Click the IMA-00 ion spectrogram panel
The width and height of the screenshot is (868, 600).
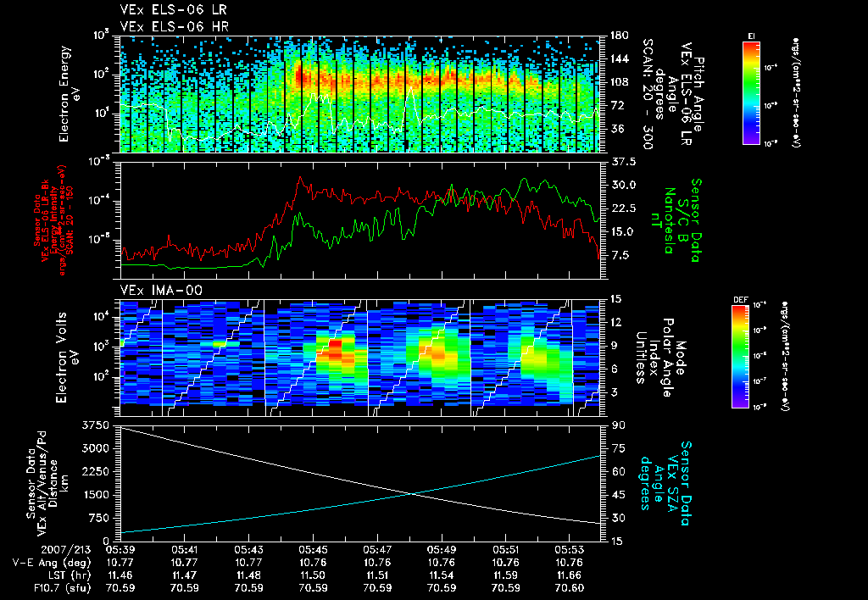(360, 358)
